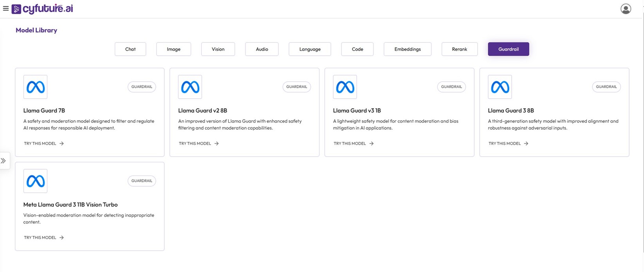644x272 pixels.
Task: Open the Vision models tab
Action: coord(218,49)
